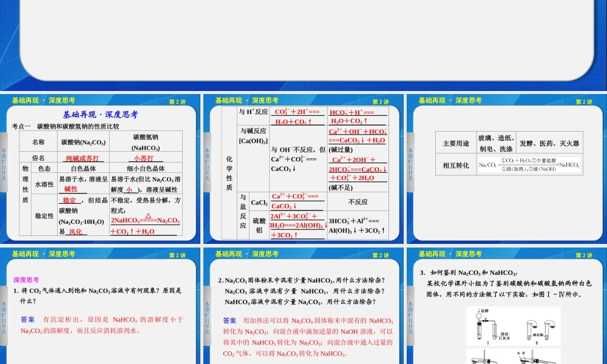Click the vertical label 化学性质
This screenshot has height=364, width=607.
click(229, 173)
